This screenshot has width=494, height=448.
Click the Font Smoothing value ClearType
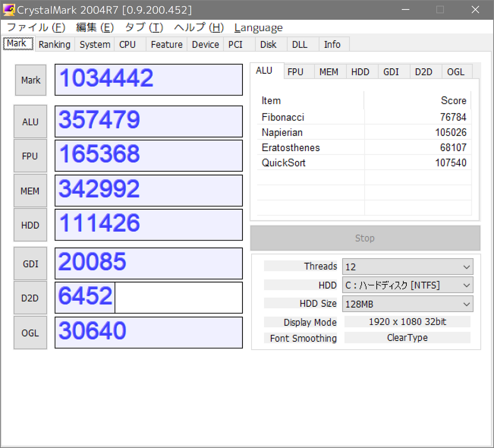click(407, 338)
